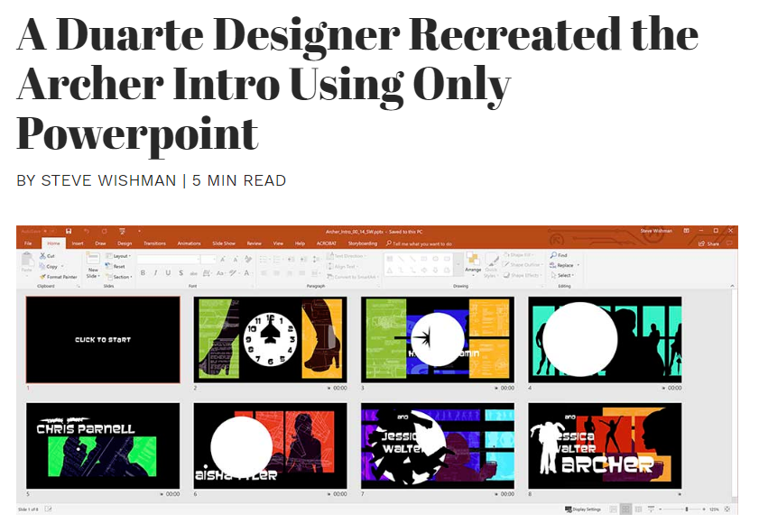
Task: Click the Redo icon in the quick access toolbar
Action: 104,231
